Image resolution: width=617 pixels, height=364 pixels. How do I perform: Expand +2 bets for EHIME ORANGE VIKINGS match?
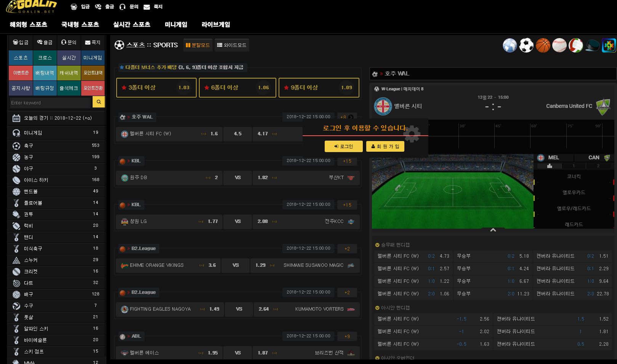click(x=347, y=249)
